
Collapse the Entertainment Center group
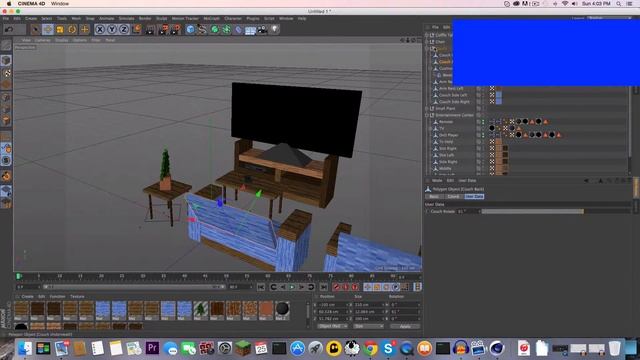pyautogui.click(x=427, y=115)
